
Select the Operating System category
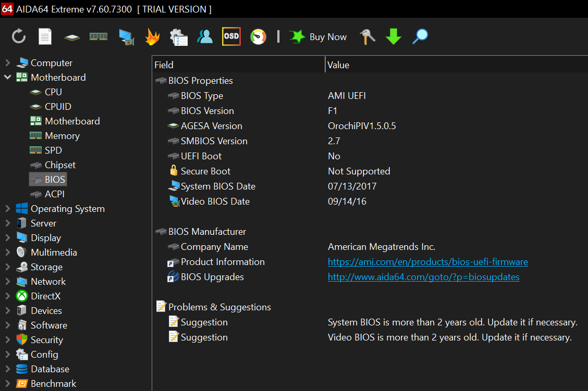point(67,209)
